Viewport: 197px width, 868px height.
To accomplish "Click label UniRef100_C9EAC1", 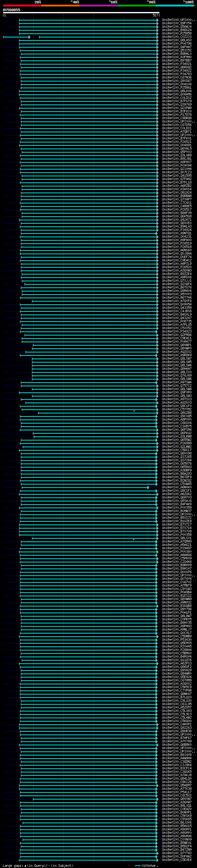I will [177, 338].
